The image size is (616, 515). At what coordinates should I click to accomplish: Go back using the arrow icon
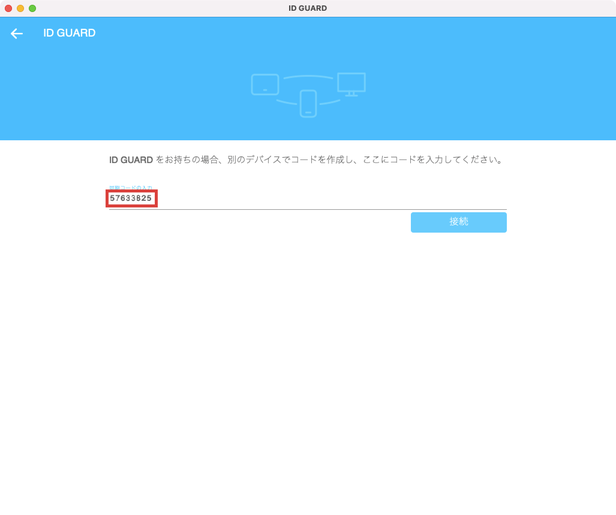[16, 33]
